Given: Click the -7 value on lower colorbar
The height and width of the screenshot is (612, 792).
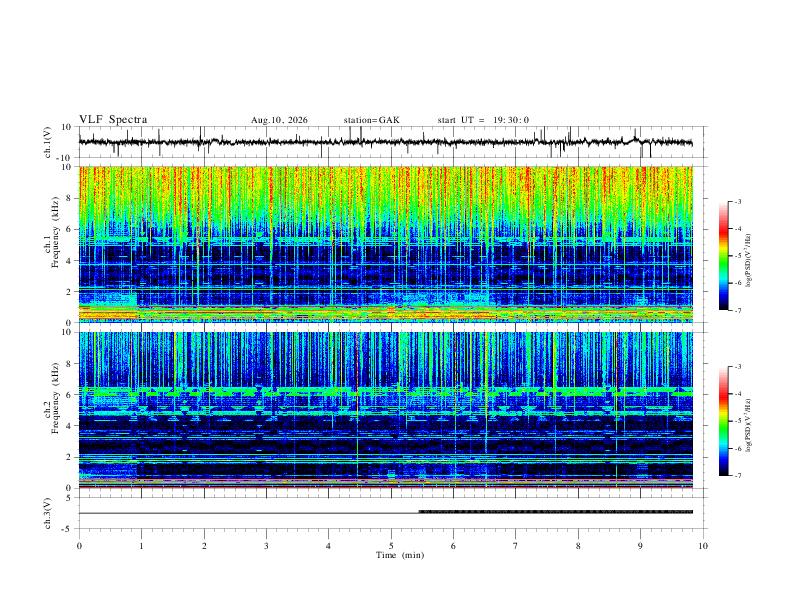Looking at the screenshot, I should click(737, 476).
